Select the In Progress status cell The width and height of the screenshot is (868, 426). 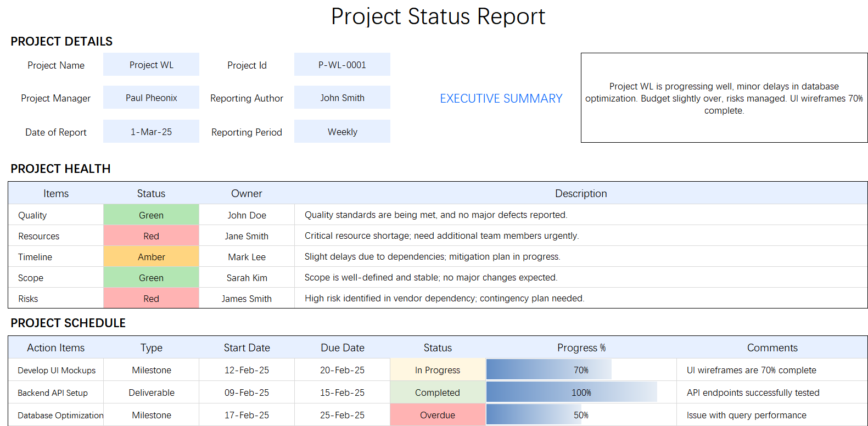point(438,370)
